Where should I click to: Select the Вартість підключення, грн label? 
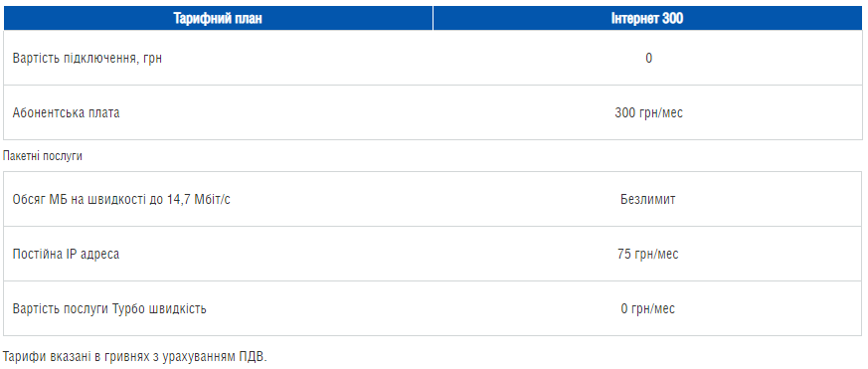coord(87,58)
